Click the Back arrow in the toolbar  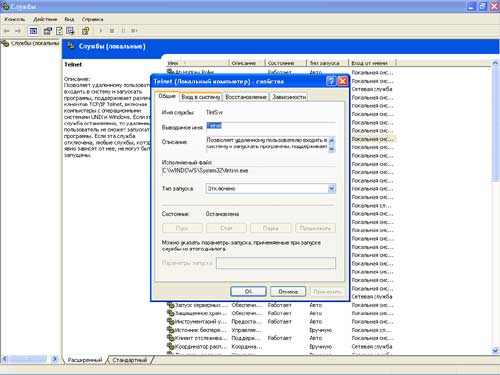click(x=6, y=31)
